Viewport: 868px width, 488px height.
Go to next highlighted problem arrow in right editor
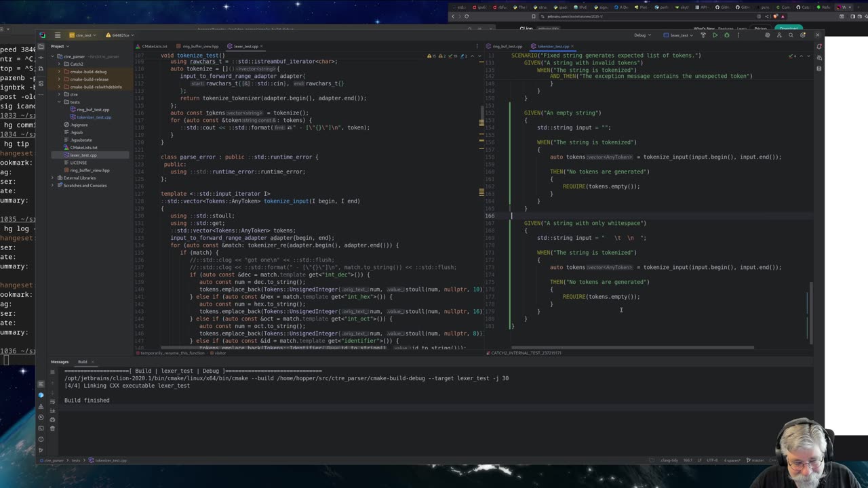[808, 56]
